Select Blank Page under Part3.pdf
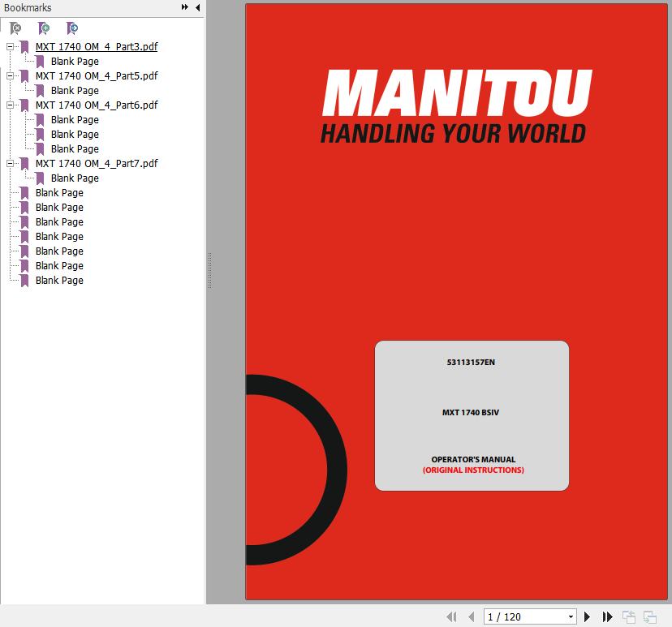The width and height of the screenshot is (672, 627). pyautogui.click(x=75, y=62)
